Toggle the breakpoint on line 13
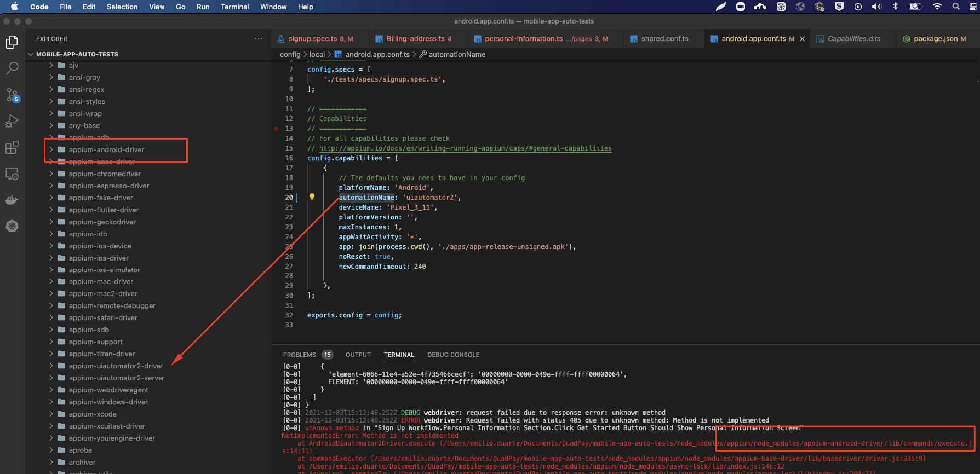 [276, 129]
